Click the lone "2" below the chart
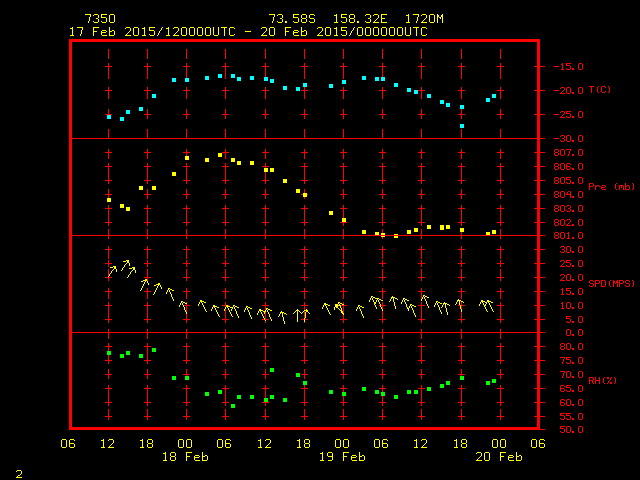 19,474
